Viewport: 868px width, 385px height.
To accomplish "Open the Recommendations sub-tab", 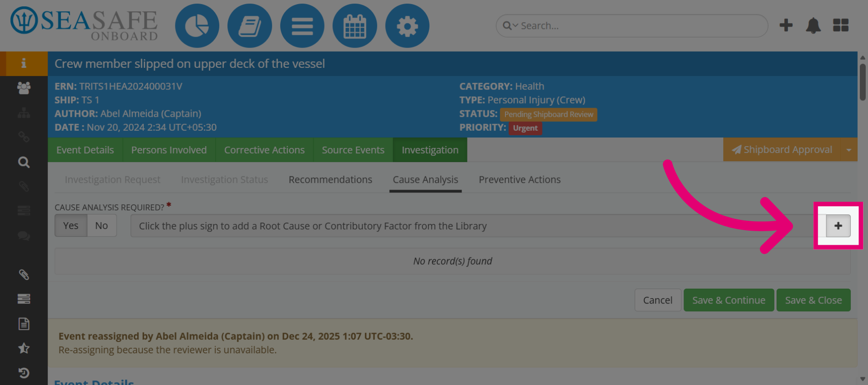I will tap(330, 180).
